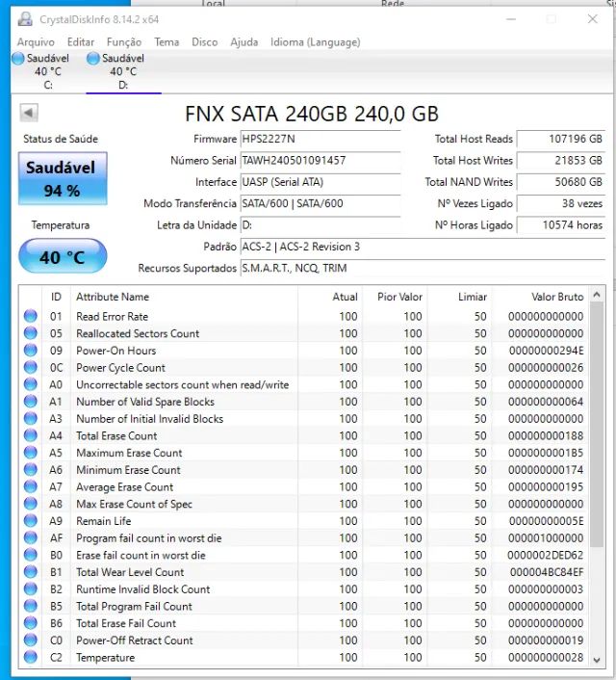Click the scroll up arrow of attribute list
The width and height of the screenshot is (616, 680).
(x=597, y=295)
